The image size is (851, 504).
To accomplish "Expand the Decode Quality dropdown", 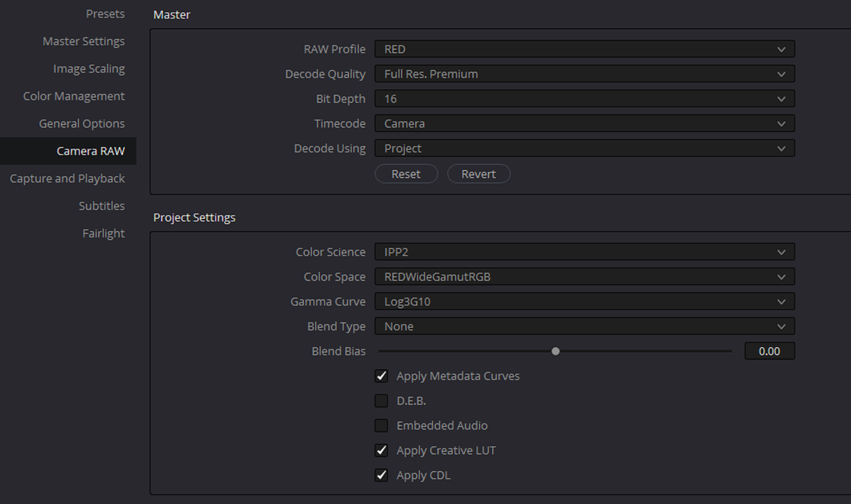I will [584, 74].
